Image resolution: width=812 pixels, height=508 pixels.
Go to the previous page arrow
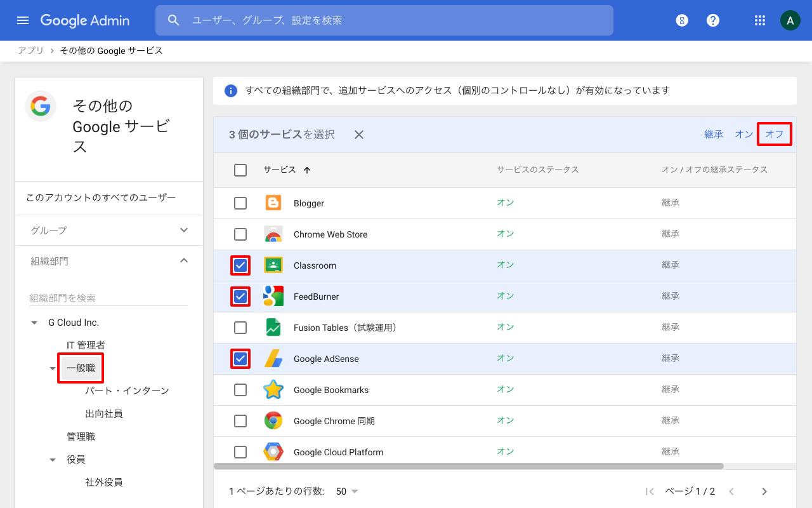731,491
